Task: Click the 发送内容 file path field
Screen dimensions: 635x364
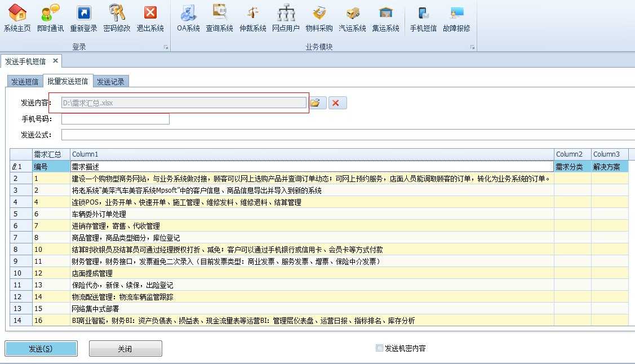Action: click(x=184, y=103)
